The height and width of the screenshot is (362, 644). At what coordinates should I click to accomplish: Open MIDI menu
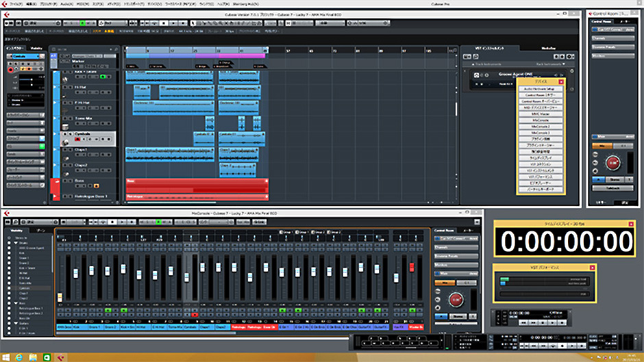coord(82,3)
